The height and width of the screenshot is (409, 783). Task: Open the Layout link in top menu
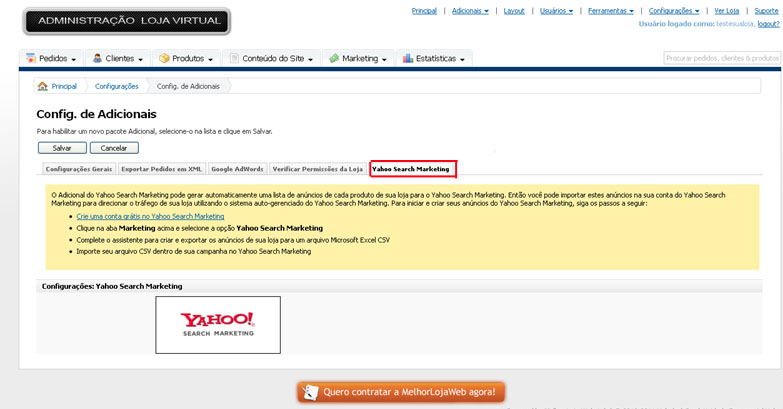pyautogui.click(x=514, y=10)
